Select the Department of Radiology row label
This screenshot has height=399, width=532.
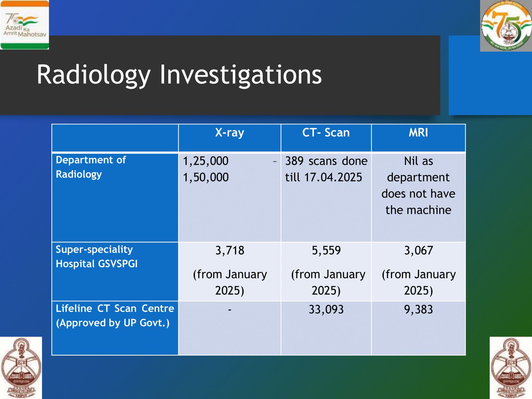91,167
